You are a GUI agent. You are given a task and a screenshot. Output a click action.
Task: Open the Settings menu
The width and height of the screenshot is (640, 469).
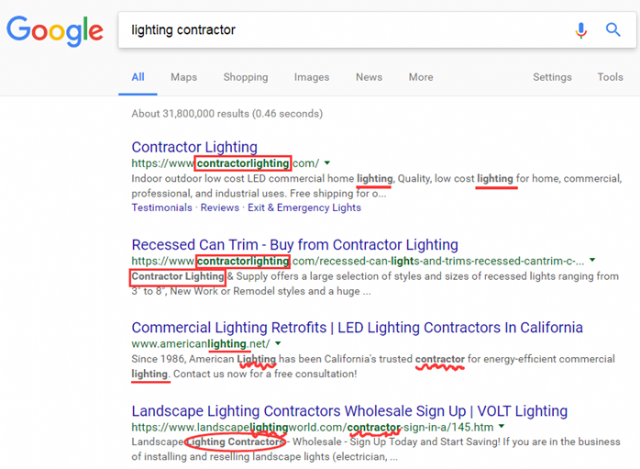[x=552, y=77]
